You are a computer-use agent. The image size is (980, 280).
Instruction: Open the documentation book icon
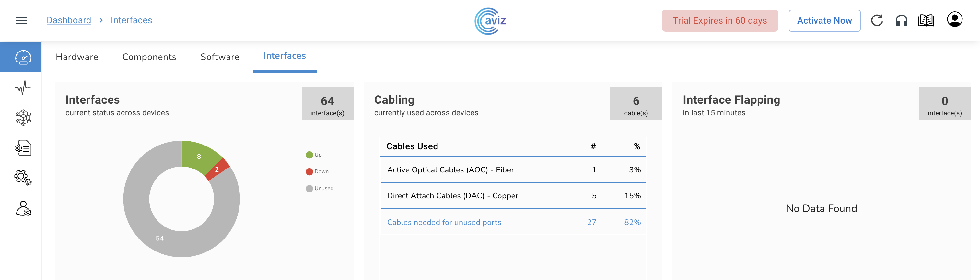[926, 20]
